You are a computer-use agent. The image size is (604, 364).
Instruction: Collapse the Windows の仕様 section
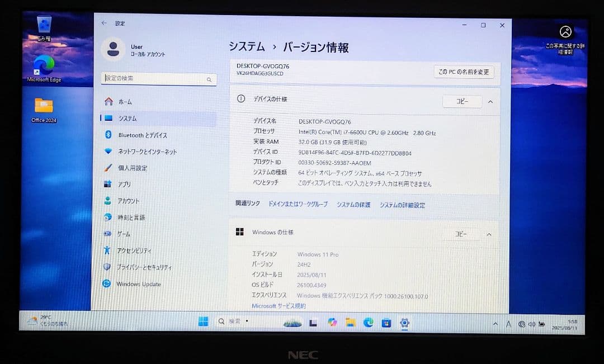488,234
